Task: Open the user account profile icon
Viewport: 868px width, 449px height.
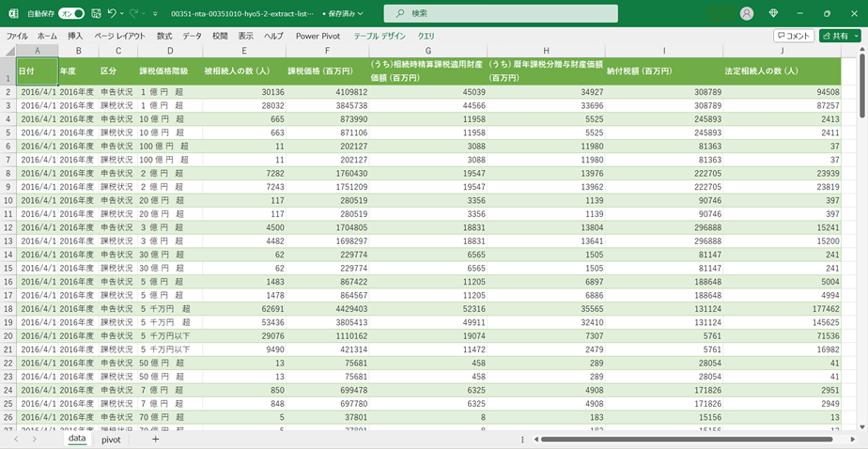Action: coord(747,13)
